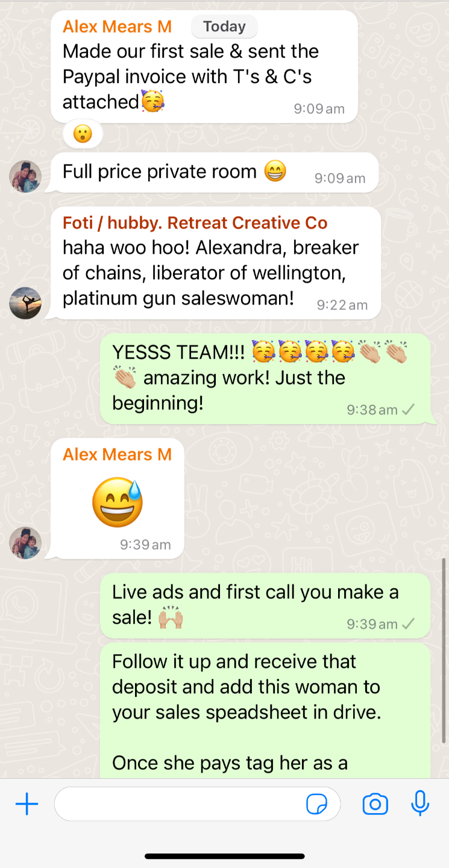Image resolution: width=449 pixels, height=868 pixels.
Task: Select the Live ads and first call message
Action: (x=265, y=605)
